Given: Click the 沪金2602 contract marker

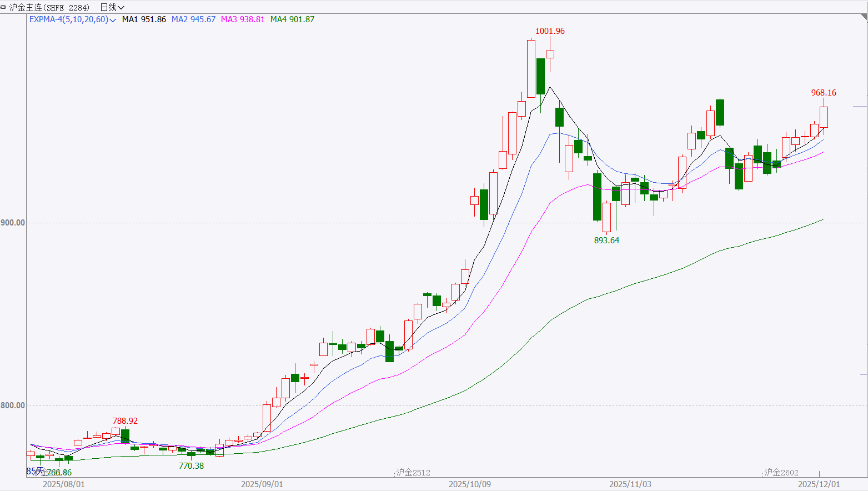Looking at the screenshot, I should (781, 473).
